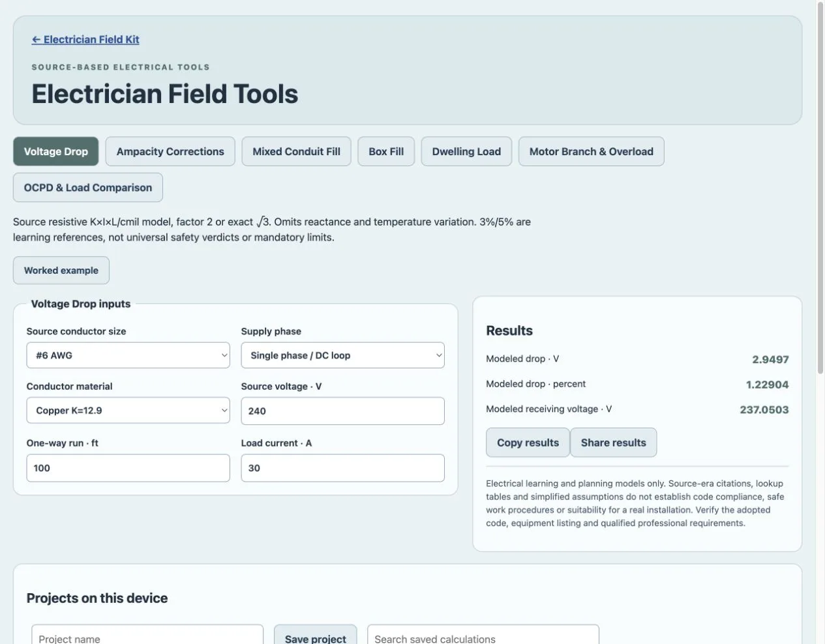Focus the Source voltage input field
The width and height of the screenshot is (825, 644).
click(x=342, y=411)
